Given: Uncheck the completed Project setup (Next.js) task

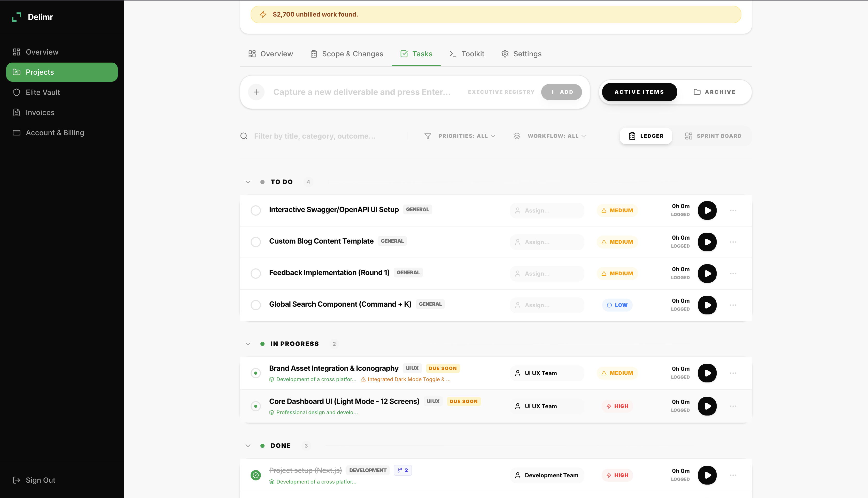Looking at the screenshot, I should coord(255,475).
